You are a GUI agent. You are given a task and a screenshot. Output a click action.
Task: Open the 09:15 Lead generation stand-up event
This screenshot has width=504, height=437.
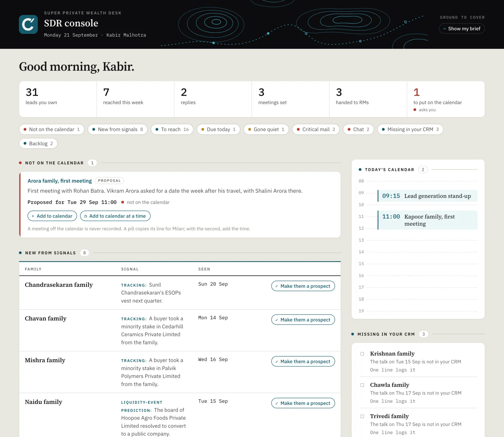[427, 196]
